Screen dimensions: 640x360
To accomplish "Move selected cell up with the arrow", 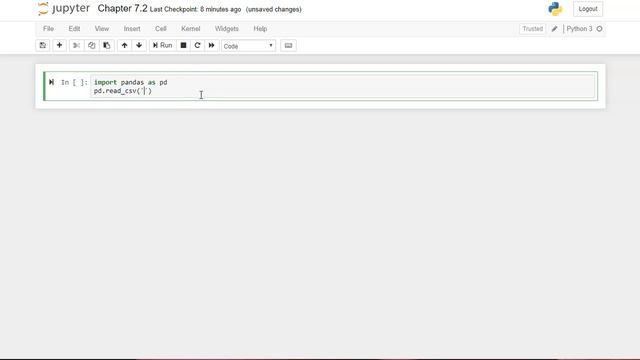I will (124, 45).
